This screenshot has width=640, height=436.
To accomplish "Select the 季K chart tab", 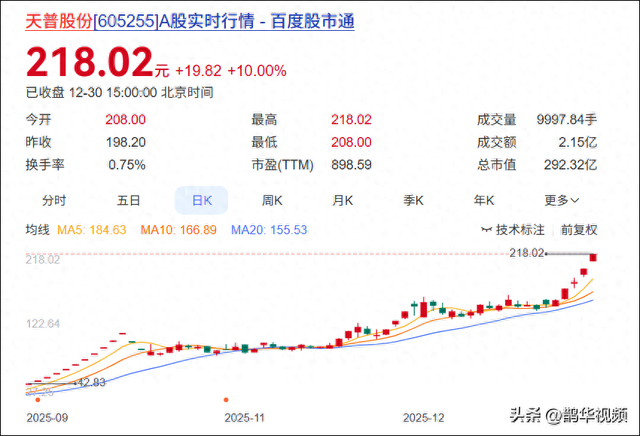I will point(413,200).
